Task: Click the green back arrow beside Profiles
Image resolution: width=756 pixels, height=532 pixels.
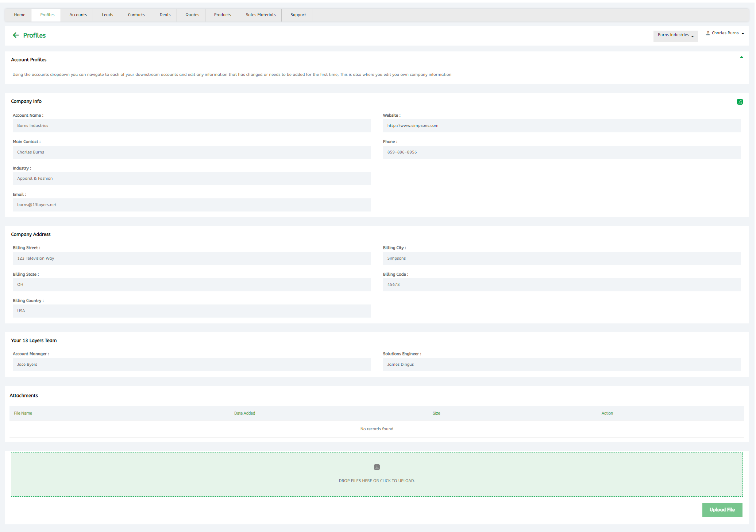Action: (x=16, y=35)
